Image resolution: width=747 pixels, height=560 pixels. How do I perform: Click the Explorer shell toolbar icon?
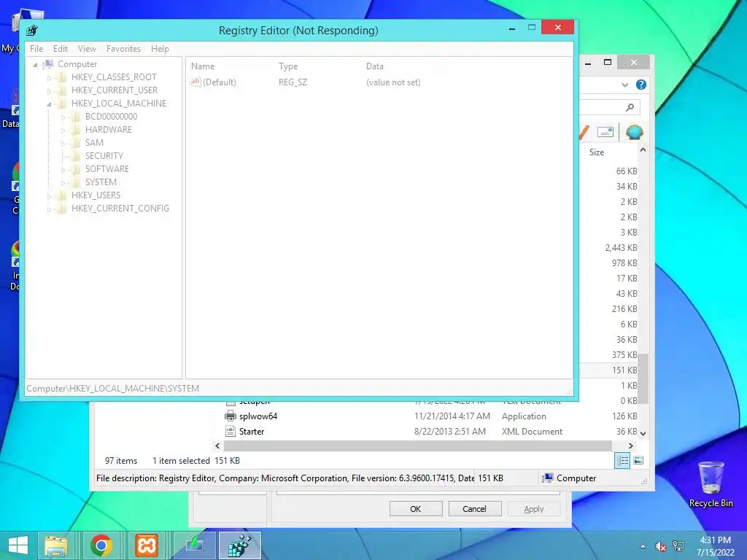tap(634, 132)
